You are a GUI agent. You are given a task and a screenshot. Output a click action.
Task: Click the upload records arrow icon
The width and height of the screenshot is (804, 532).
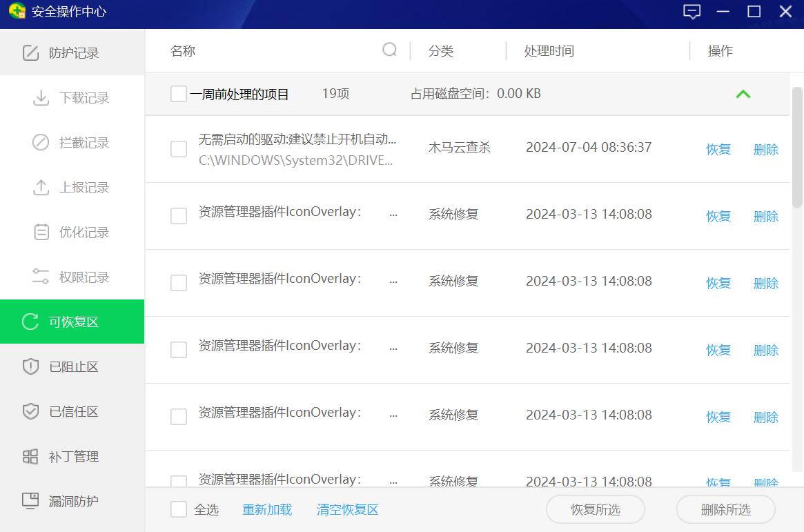[x=41, y=188]
